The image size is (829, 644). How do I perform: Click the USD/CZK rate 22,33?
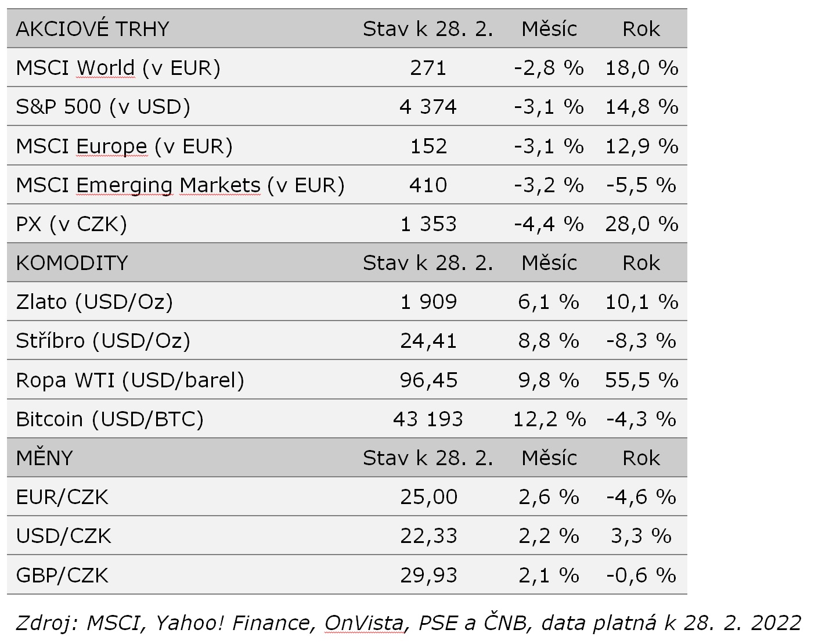pos(428,536)
